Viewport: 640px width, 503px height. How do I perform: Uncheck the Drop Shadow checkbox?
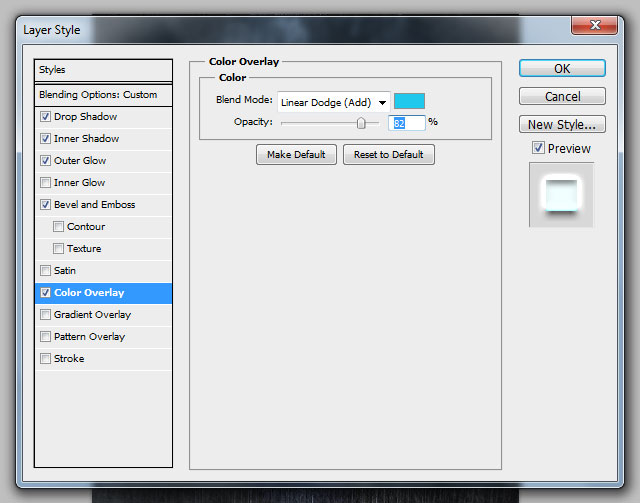tap(45, 117)
